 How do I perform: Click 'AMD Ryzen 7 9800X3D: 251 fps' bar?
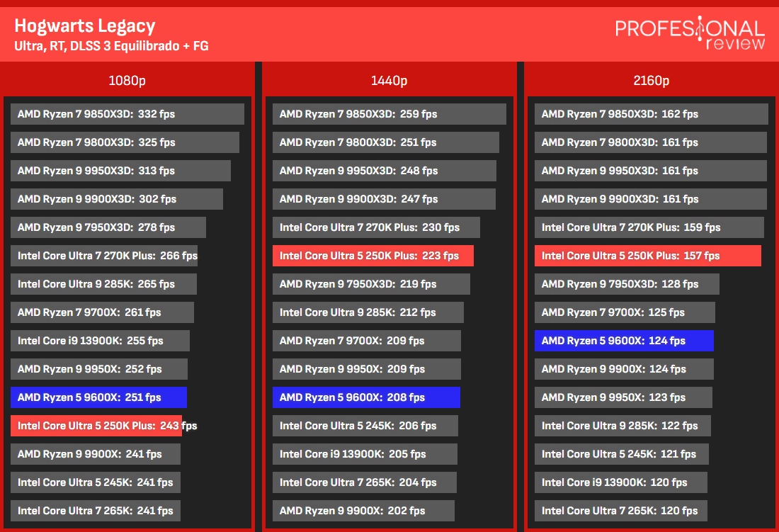point(386,142)
